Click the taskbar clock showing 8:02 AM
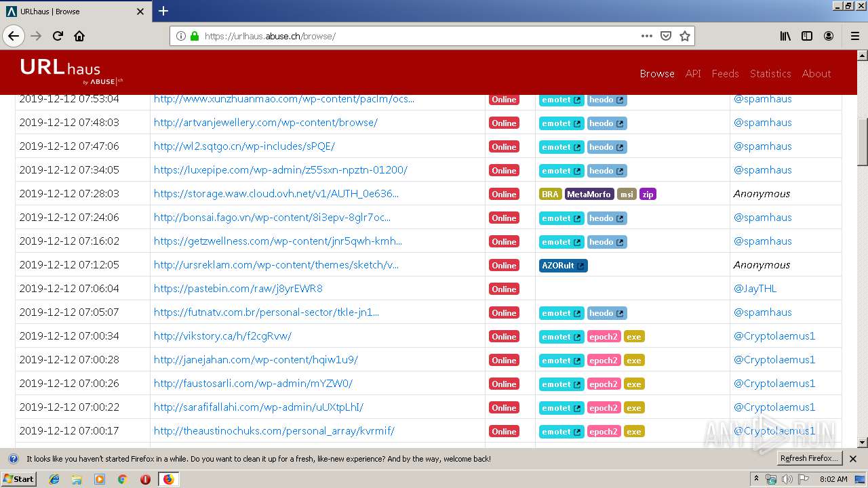 point(833,479)
